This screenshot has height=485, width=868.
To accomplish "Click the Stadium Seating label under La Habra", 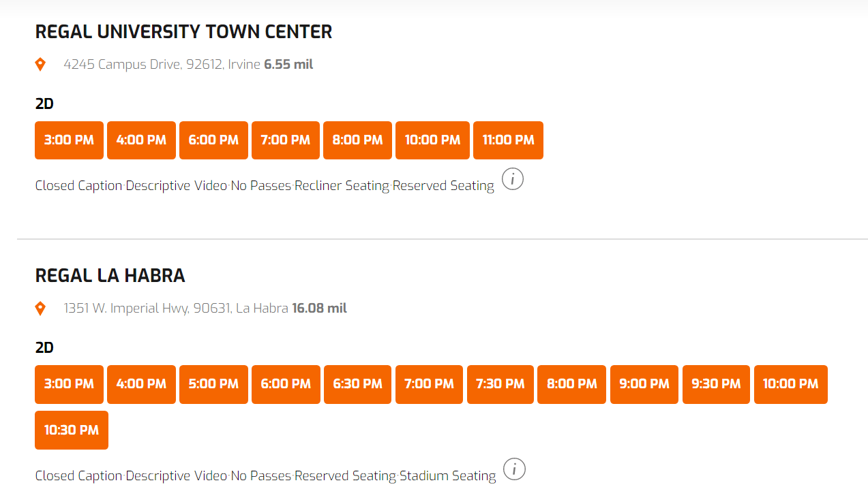I will [448, 475].
